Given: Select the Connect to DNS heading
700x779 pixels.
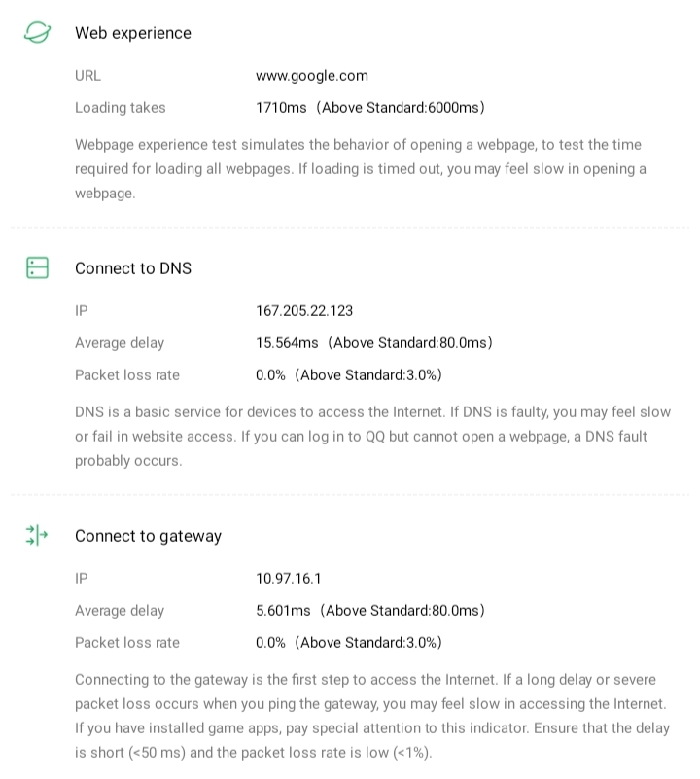Looking at the screenshot, I should (133, 268).
